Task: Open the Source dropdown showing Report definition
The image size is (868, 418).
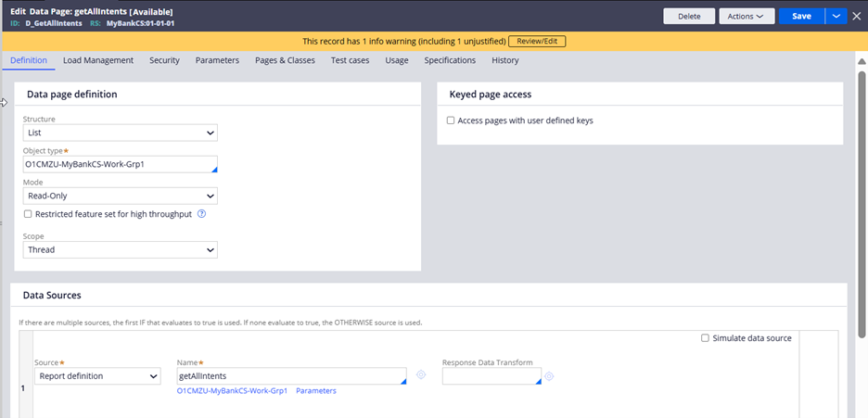Action: click(x=97, y=376)
